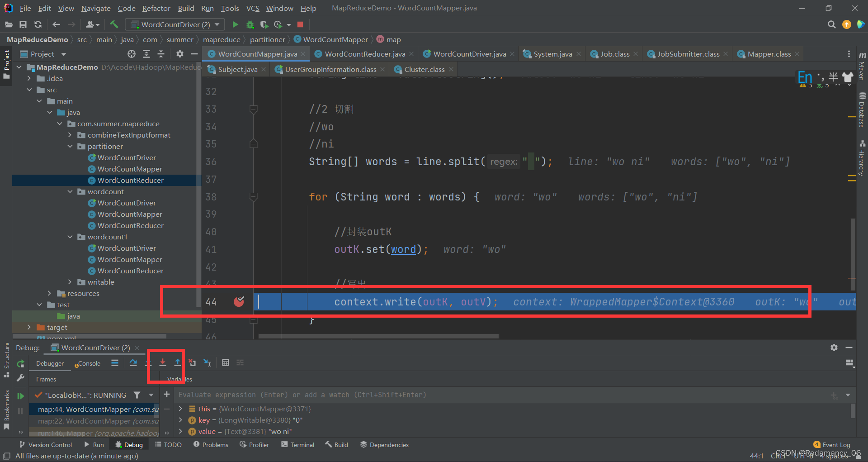This screenshot has height=462, width=868.
Task: Open debugger wrench settings icon
Action: pos(20,378)
